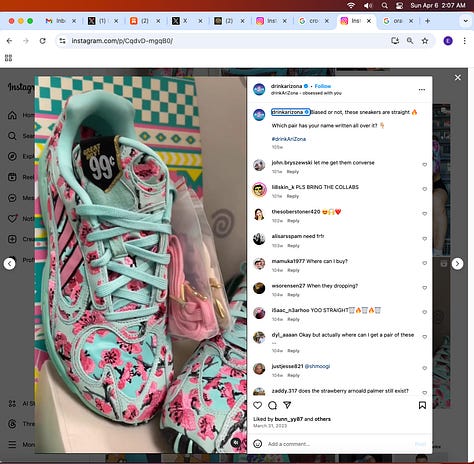Like the Instagram post with heart icon
474x464 pixels.
pyautogui.click(x=257, y=405)
